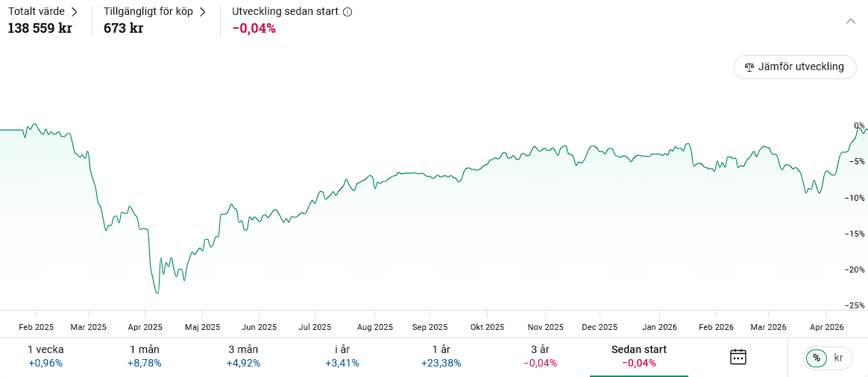Click info icon beside Utveckling sedan start
This screenshot has height=377, width=868.
tap(347, 12)
